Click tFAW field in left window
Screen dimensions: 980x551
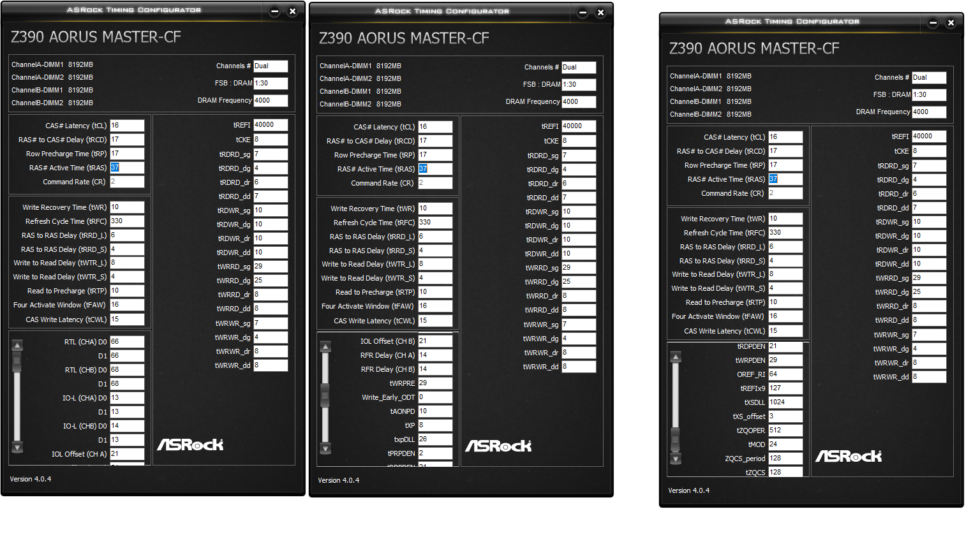point(127,305)
